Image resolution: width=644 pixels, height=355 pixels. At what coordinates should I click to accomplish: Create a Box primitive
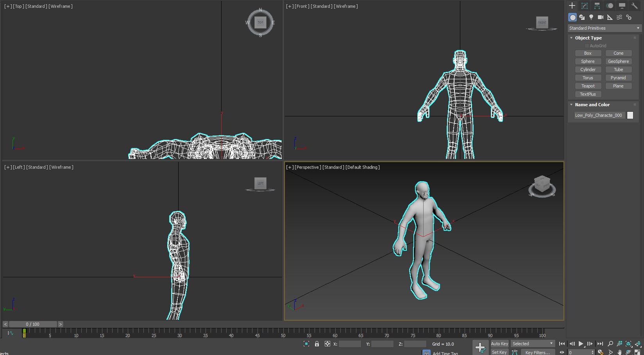coord(588,53)
